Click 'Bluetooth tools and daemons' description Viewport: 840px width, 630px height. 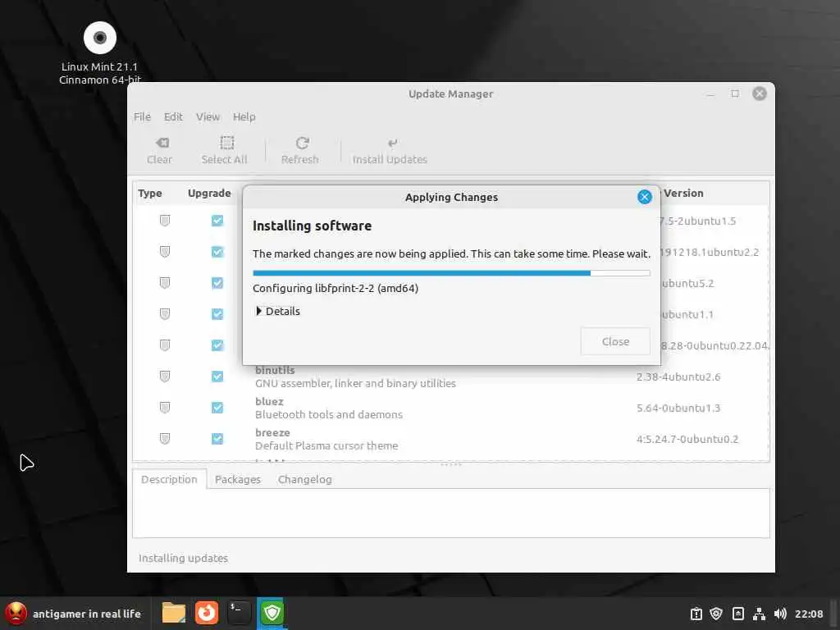point(328,414)
